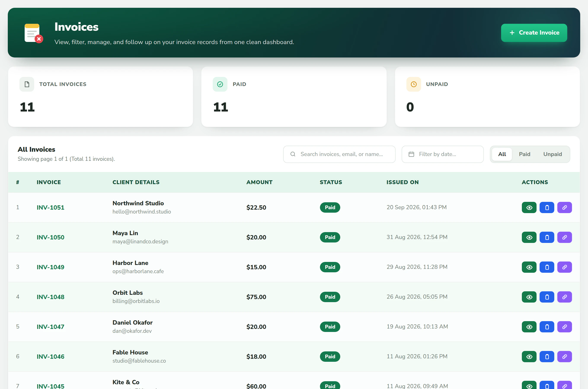
Task: Click the Total Invoices document icon
Action: [27, 84]
